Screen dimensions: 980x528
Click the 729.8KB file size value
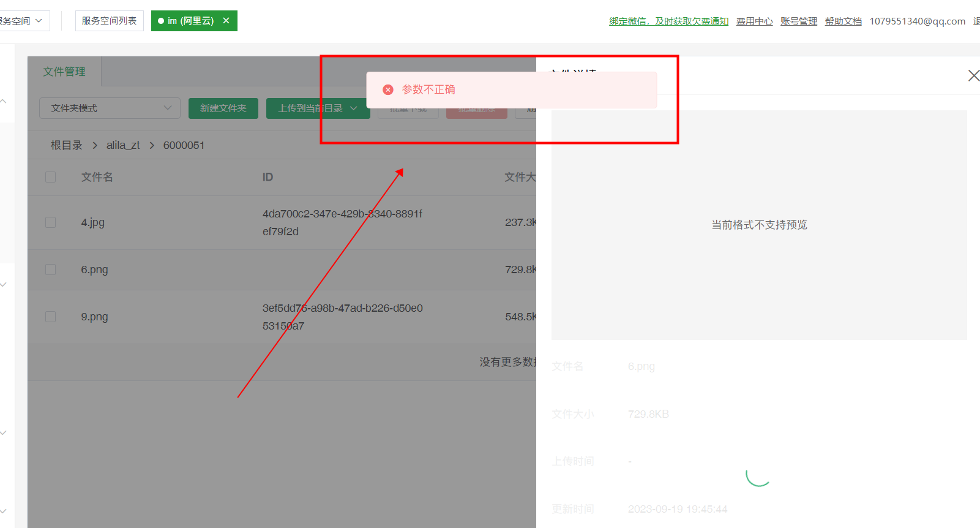(x=648, y=414)
